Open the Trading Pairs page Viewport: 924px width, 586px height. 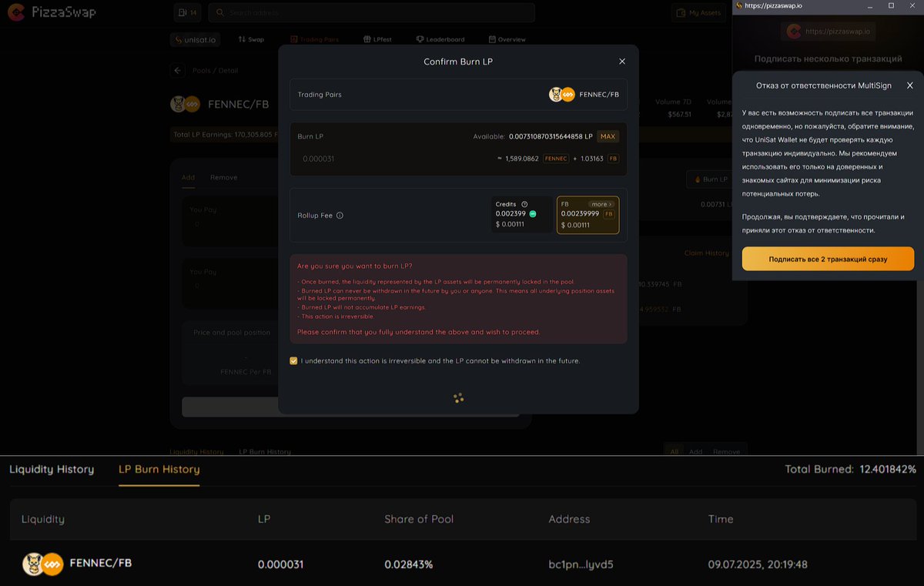pyautogui.click(x=314, y=39)
